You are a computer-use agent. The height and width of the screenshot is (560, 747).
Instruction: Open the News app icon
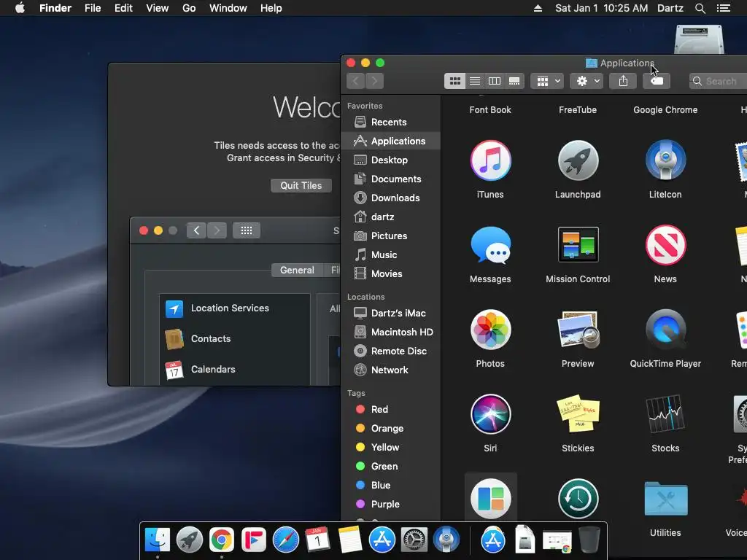(665, 245)
